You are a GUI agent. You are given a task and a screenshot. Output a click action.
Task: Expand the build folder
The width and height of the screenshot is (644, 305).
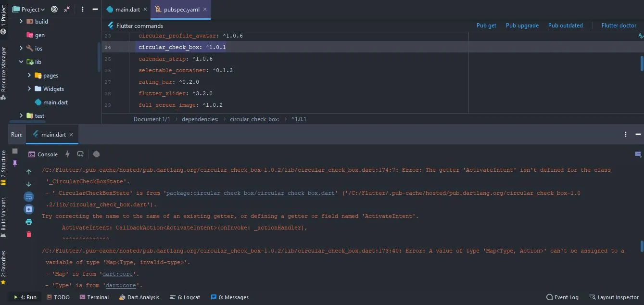click(21, 22)
